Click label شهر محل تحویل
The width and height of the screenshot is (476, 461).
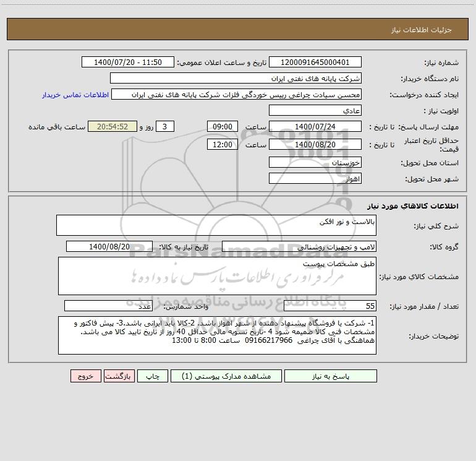[432, 179]
